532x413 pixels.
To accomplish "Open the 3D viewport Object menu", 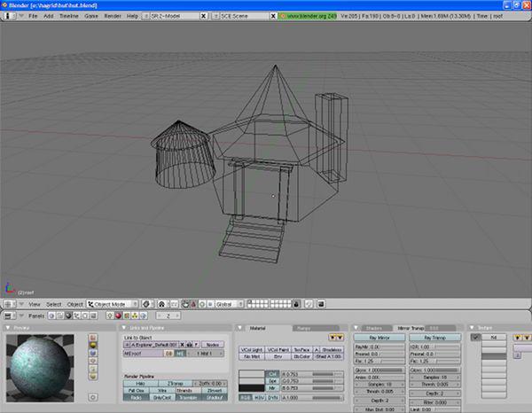I will coord(75,304).
